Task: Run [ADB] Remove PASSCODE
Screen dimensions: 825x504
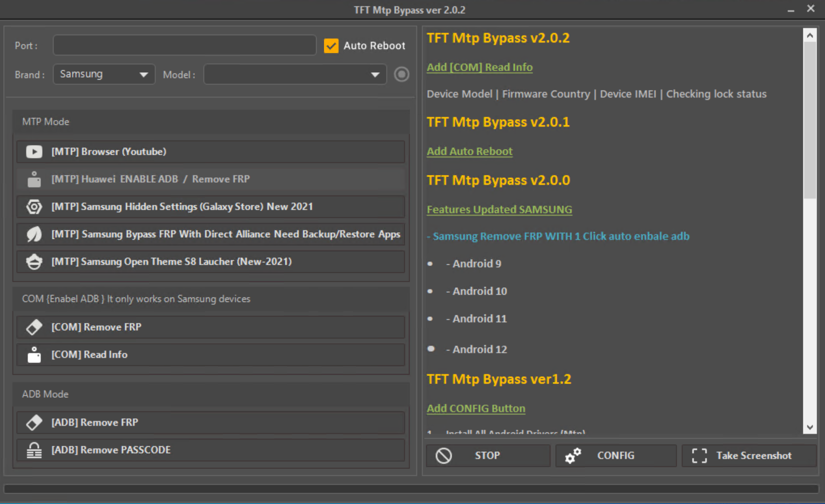Action: click(x=211, y=450)
